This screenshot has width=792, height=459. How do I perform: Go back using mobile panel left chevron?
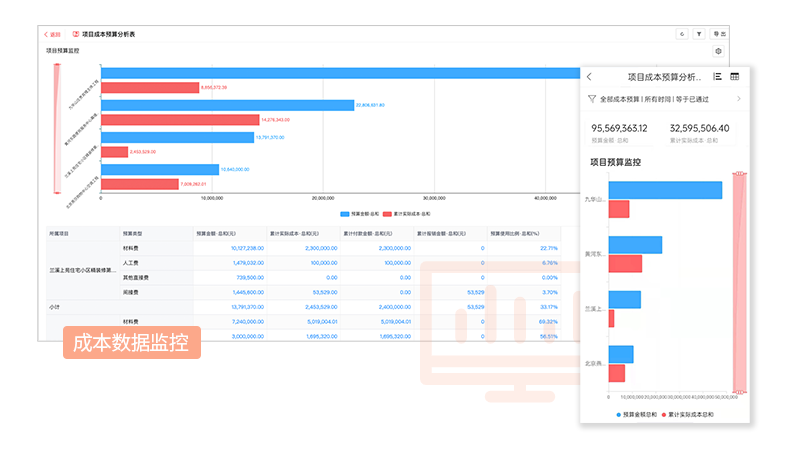589,77
